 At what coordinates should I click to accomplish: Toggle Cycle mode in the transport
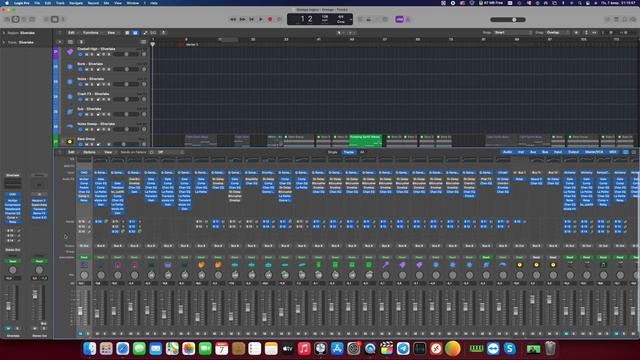279,19
